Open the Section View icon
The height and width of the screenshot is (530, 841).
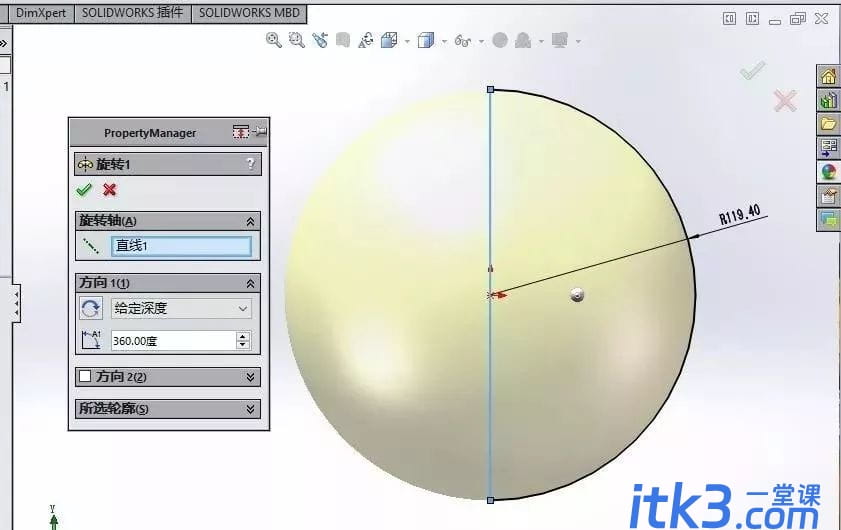pos(343,40)
